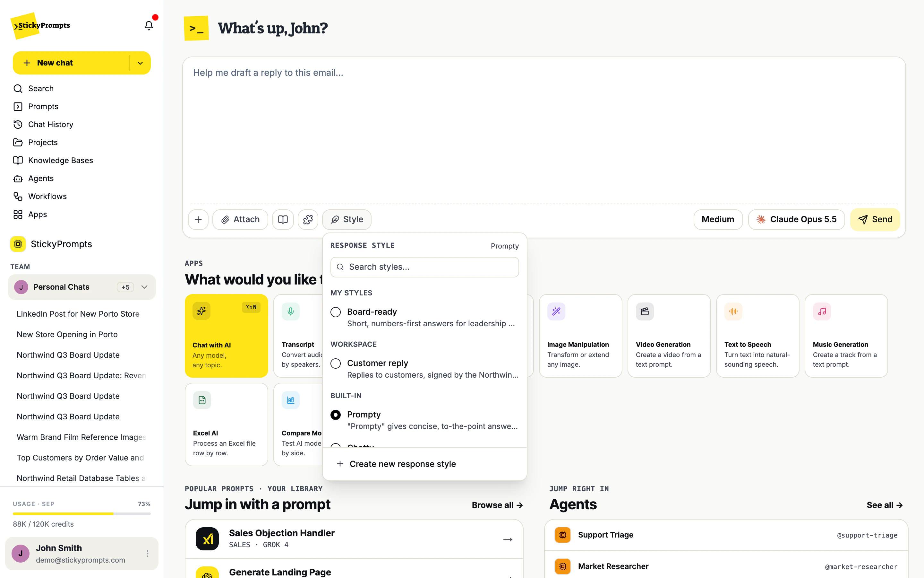Screen dimensions: 924x578
Task: Click the Market Researcher agent icon
Action: click(563, 566)
